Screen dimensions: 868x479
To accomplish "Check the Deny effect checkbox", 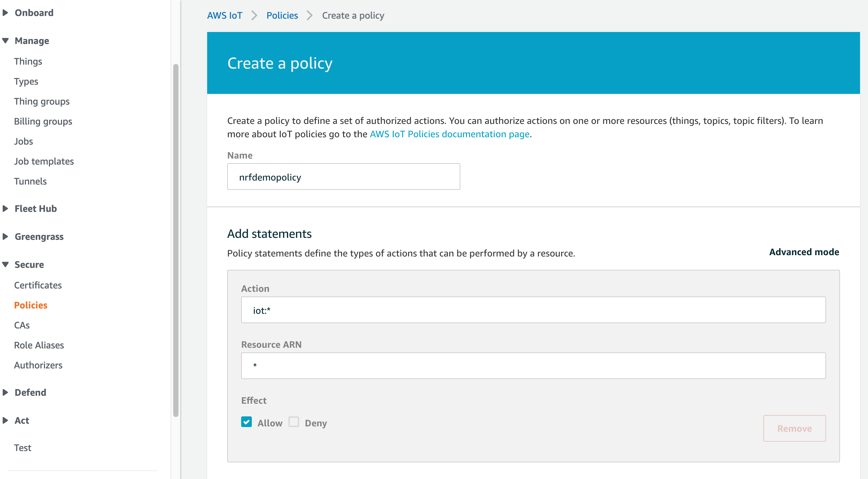I will (293, 422).
